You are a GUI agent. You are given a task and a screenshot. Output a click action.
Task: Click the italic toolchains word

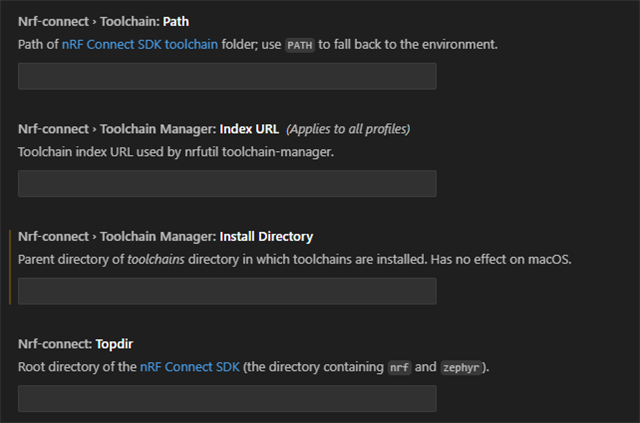[x=156, y=259]
